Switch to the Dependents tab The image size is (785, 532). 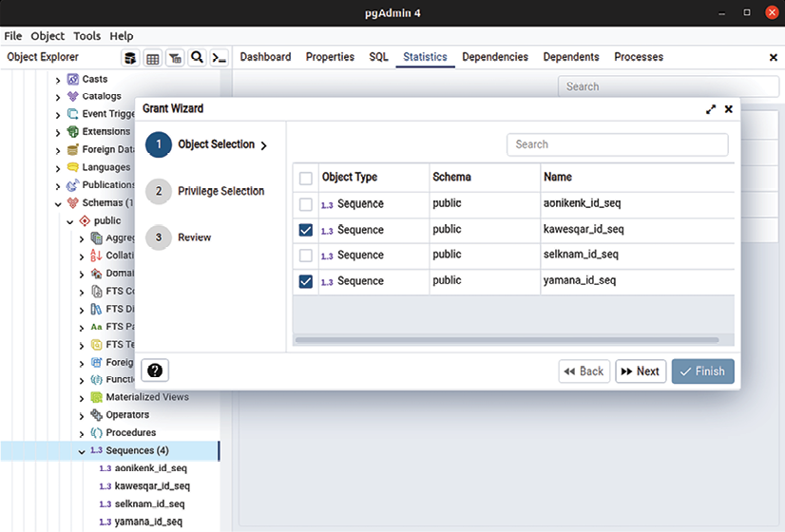(571, 57)
